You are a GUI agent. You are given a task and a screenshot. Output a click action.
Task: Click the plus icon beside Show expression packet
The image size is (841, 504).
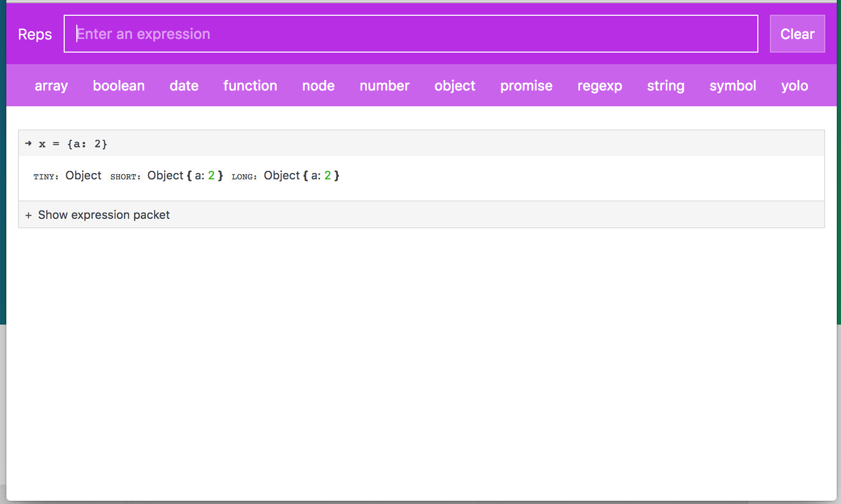(28, 215)
